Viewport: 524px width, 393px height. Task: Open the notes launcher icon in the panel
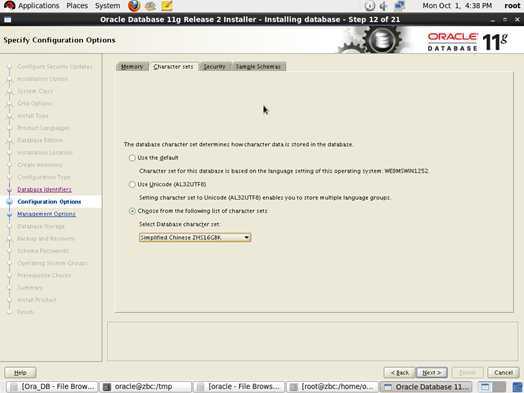pos(167,6)
